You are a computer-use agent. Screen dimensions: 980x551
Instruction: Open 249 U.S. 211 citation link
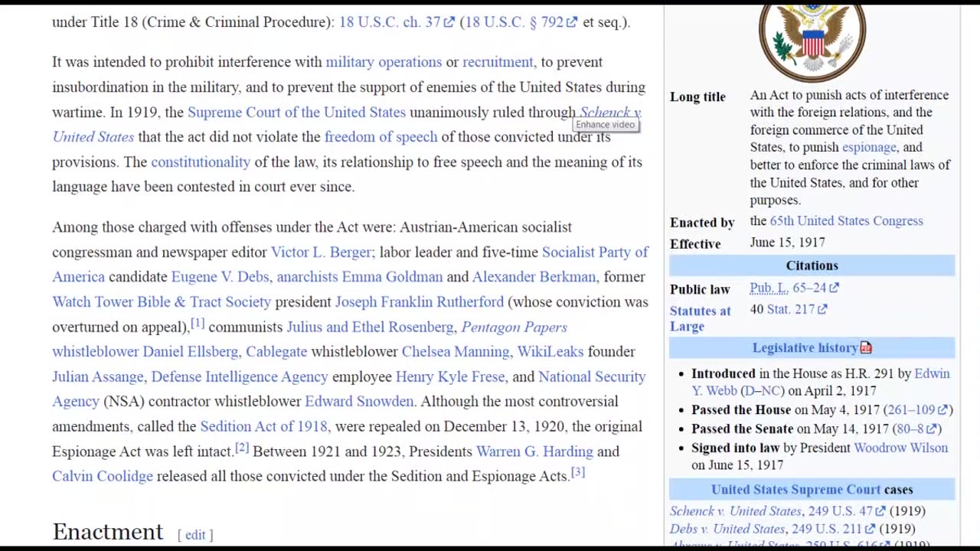[x=833, y=529]
